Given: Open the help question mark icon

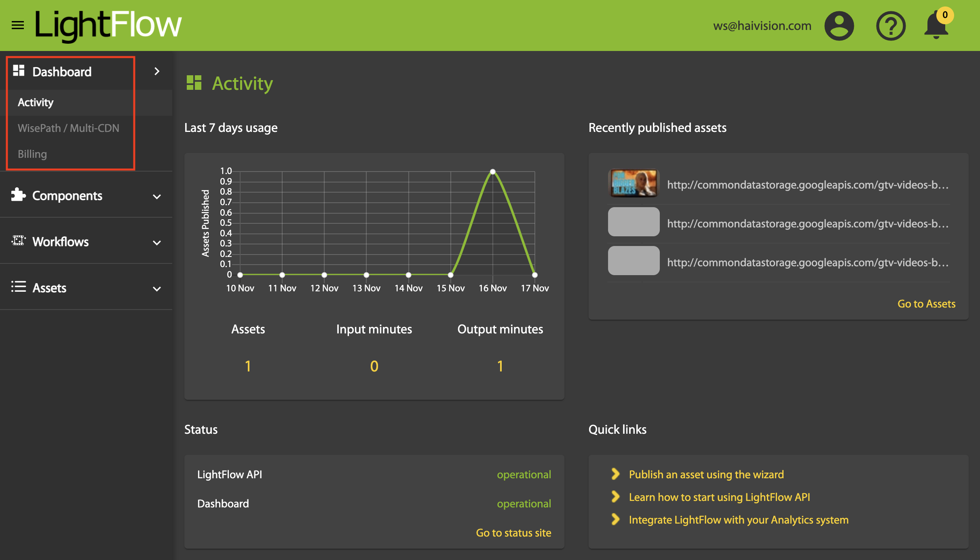Looking at the screenshot, I should pos(891,26).
